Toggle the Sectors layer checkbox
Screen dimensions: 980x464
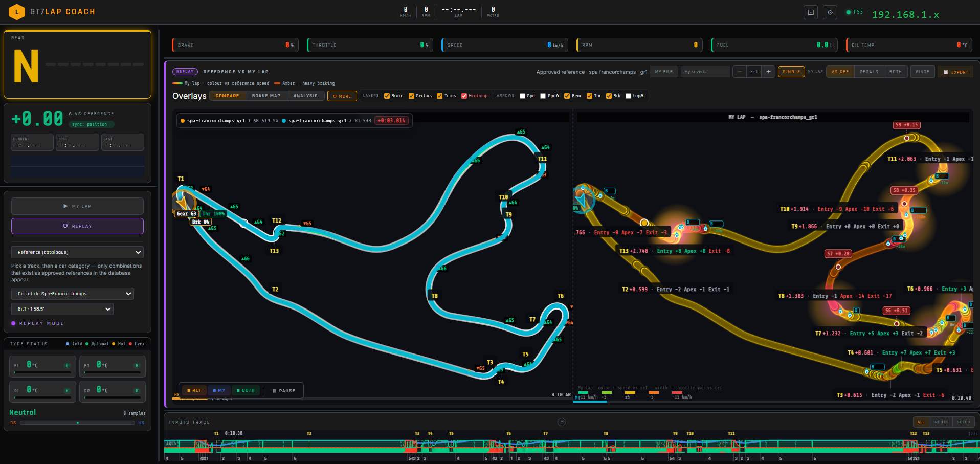[411, 96]
